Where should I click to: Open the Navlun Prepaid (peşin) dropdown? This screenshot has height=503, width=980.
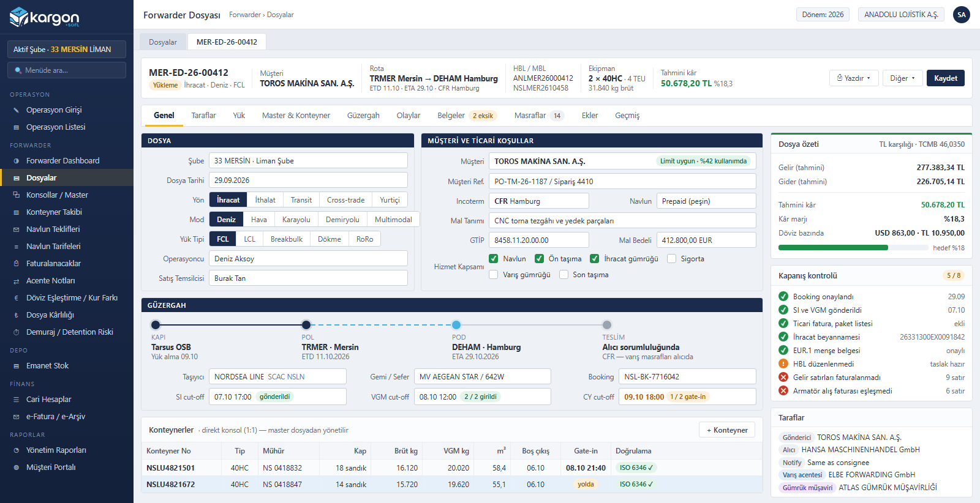tap(706, 201)
